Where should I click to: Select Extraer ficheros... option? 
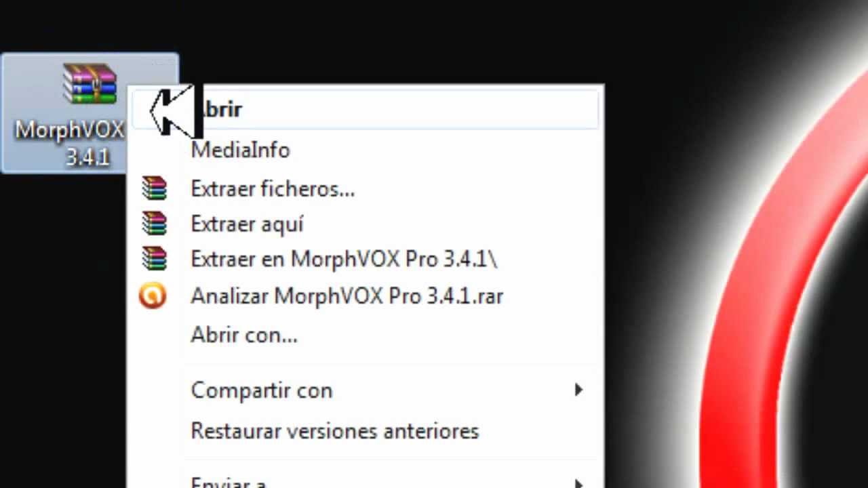pos(273,188)
